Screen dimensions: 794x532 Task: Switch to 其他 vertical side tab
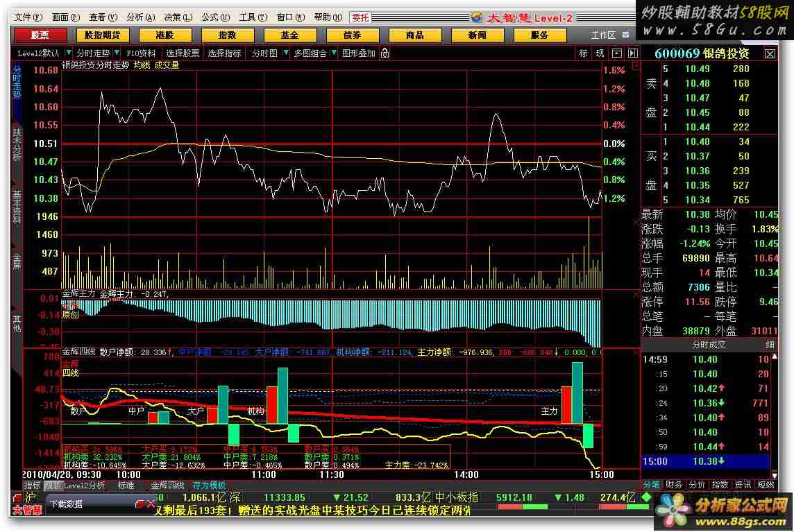(x=17, y=324)
